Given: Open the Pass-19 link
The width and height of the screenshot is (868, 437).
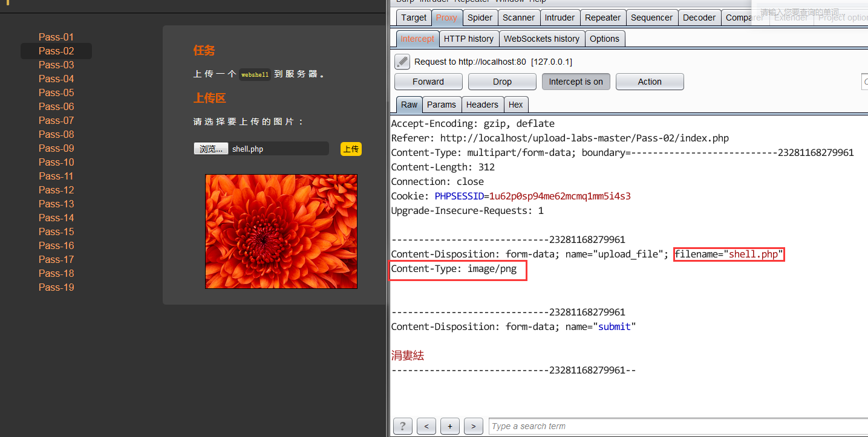Looking at the screenshot, I should coord(56,287).
